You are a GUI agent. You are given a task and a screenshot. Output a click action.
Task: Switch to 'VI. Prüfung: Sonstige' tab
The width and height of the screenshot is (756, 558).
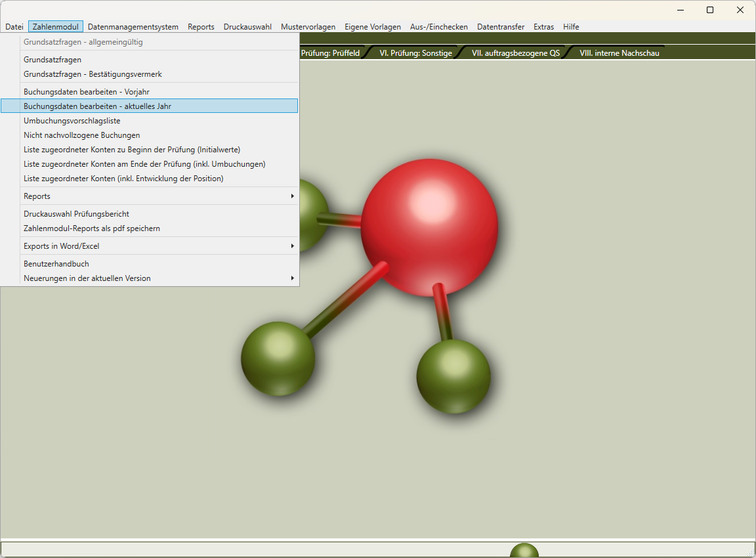coord(415,53)
